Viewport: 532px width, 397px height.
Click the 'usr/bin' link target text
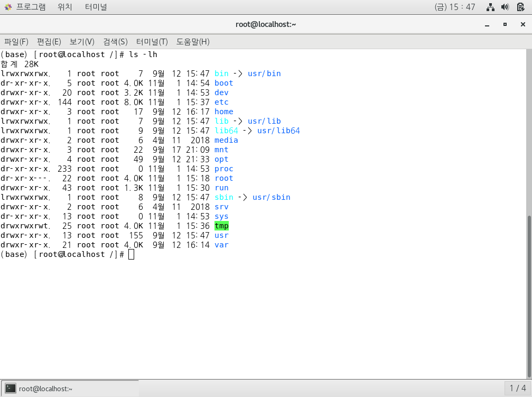(264, 73)
